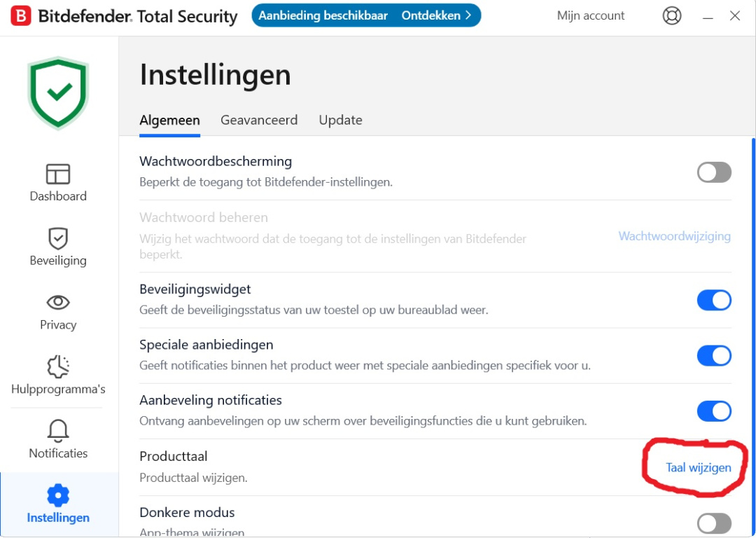Turn off the Speciale aanbiedingen toggle
Viewport: 756px width, 538px height.
[x=714, y=356]
